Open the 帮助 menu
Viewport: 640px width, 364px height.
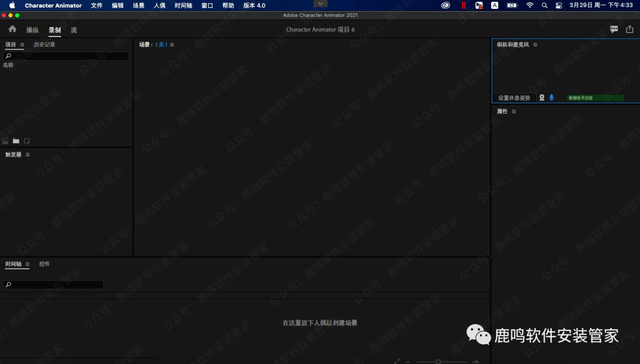(228, 5)
